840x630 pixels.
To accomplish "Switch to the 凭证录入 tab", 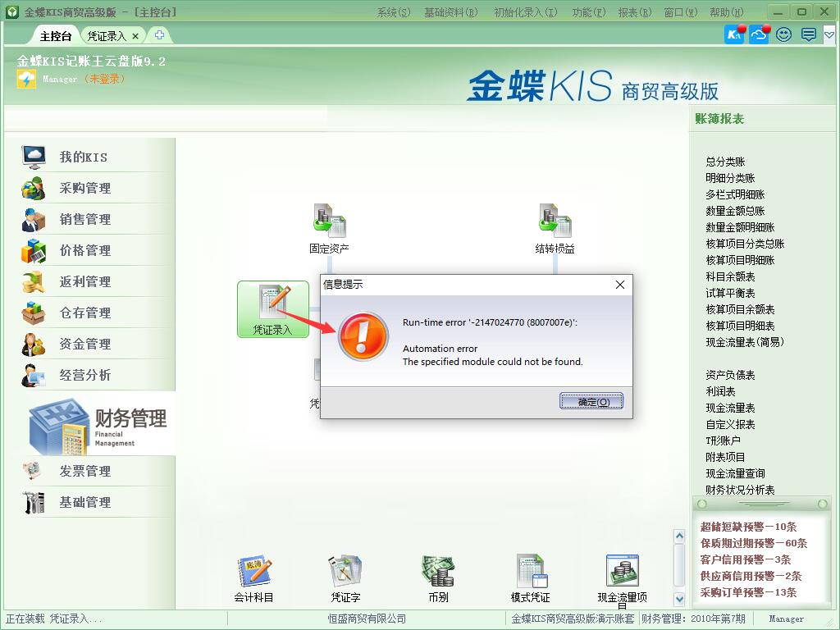I will click(107, 36).
